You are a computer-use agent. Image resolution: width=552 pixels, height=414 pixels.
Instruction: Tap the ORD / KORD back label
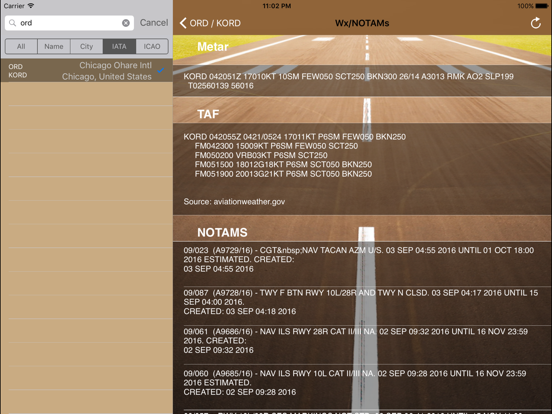point(215,23)
